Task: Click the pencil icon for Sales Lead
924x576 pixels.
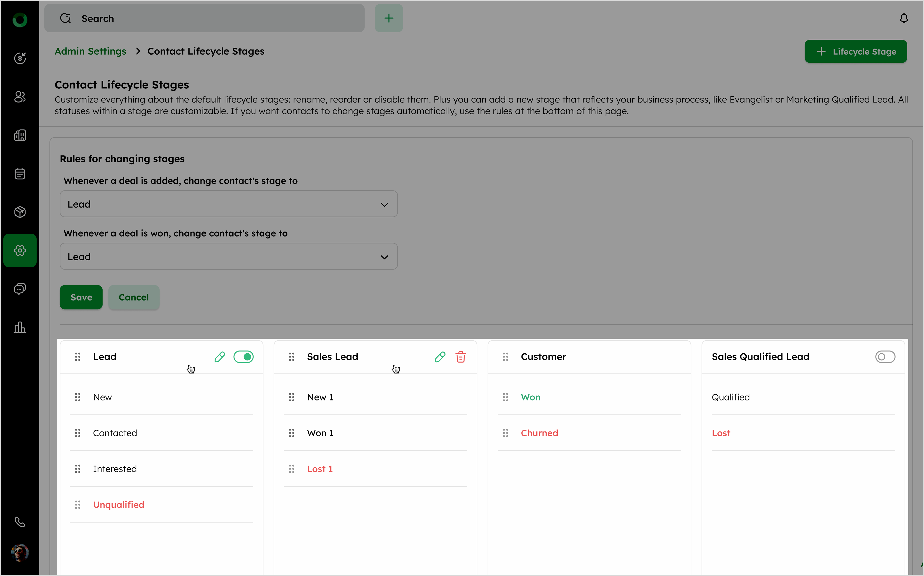Action: 440,357
